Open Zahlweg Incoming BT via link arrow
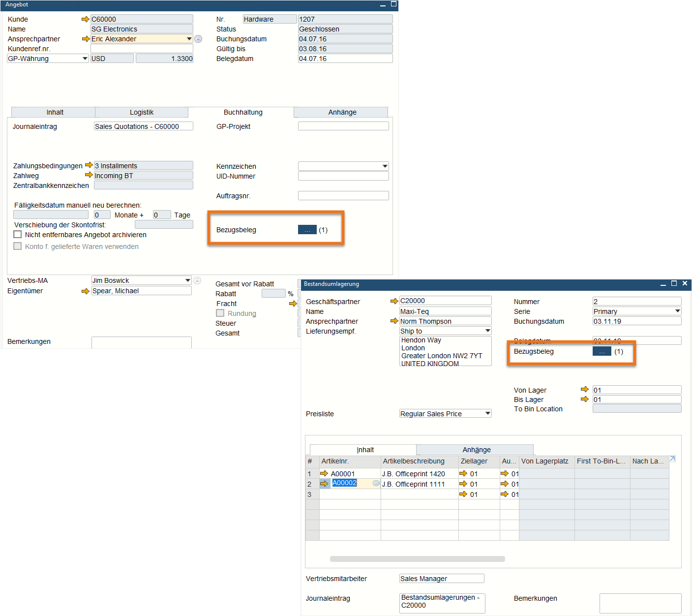The height and width of the screenshot is (616, 692). [x=89, y=175]
